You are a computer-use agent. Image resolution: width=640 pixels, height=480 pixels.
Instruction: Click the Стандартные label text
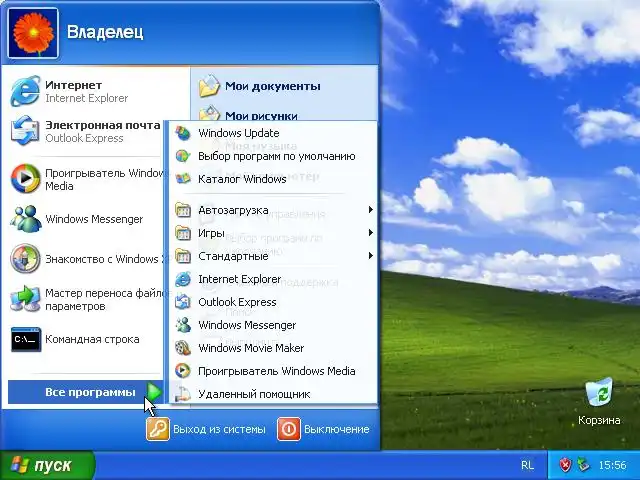click(x=233, y=256)
